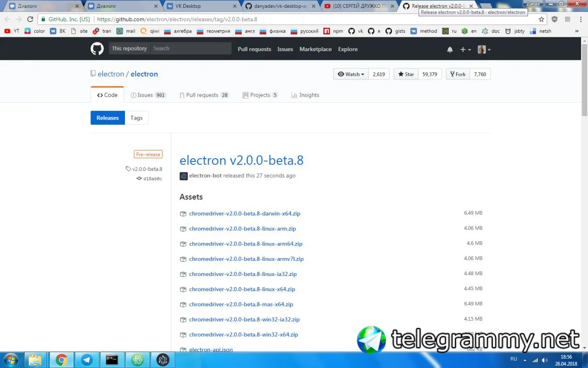Open the qiwi bookmark
The width and height of the screenshot is (588, 368).
(150, 31)
